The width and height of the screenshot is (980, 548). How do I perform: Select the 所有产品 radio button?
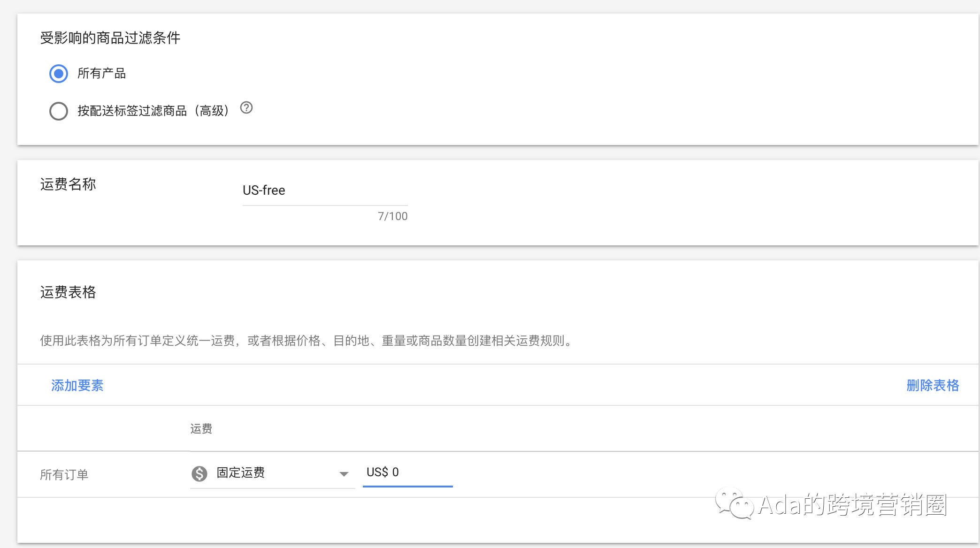59,74
